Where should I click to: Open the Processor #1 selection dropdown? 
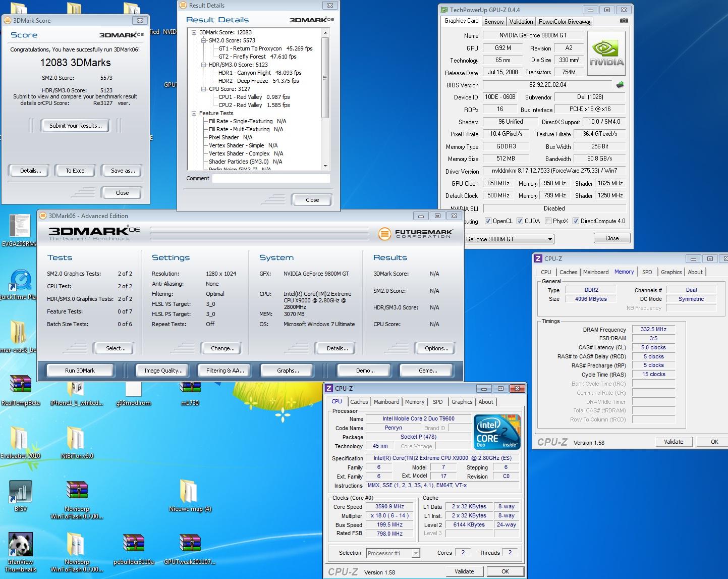(393, 553)
